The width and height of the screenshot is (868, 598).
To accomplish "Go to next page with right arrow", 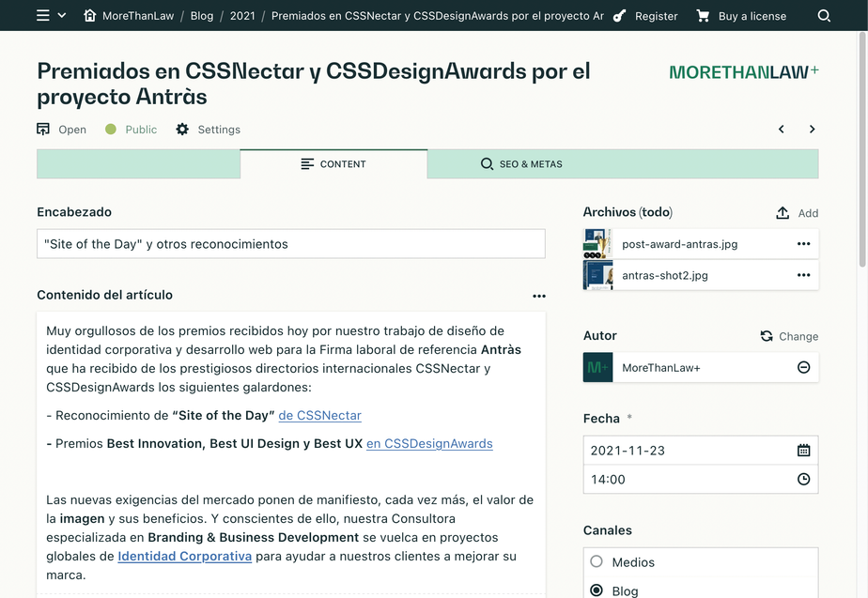I will pos(812,130).
